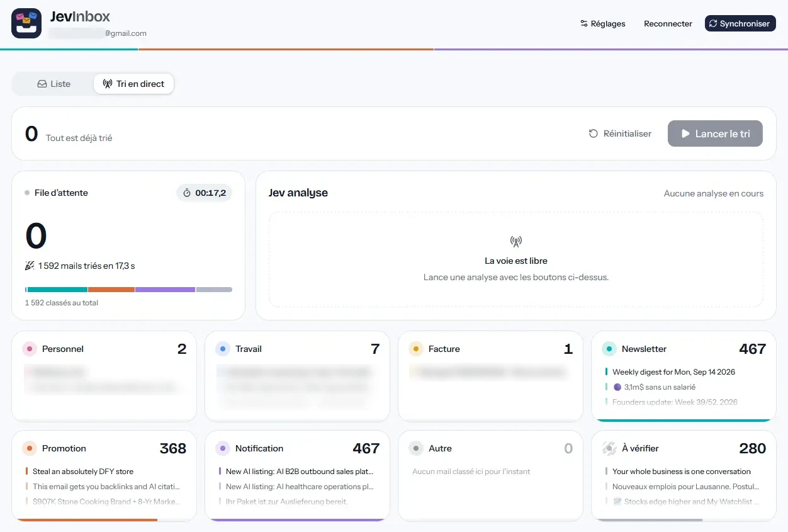Viewport: 788px width, 532px height.
Task: Open the À vérifier category card title
Action: [x=640, y=448]
